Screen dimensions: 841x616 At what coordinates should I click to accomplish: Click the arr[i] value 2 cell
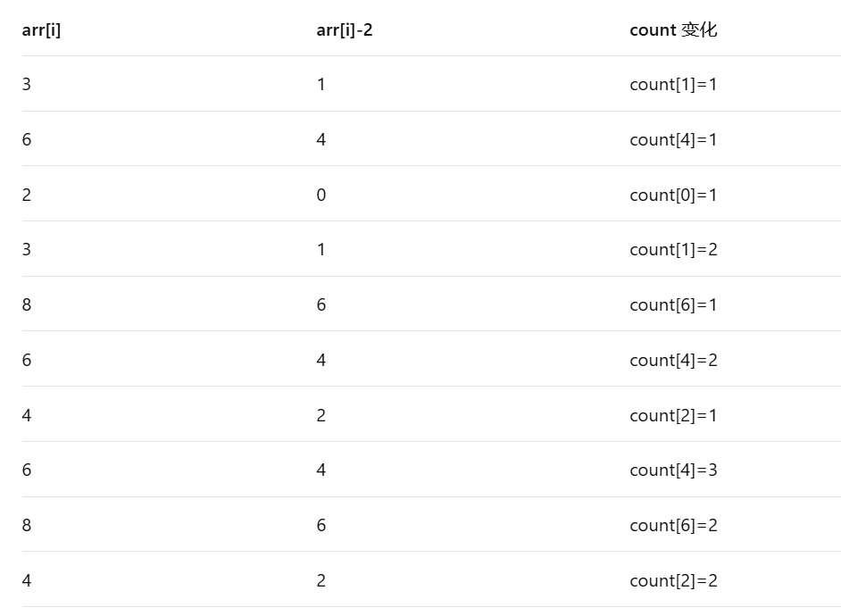pos(26,195)
